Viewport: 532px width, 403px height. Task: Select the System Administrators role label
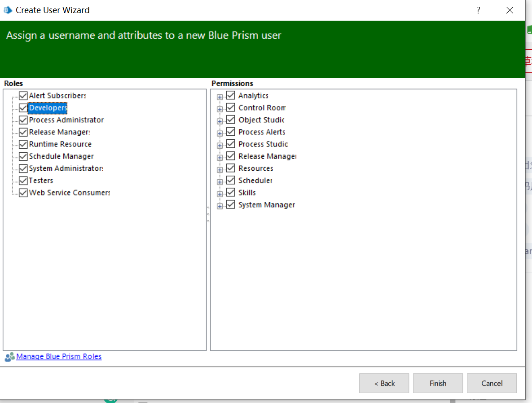(x=66, y=168)
